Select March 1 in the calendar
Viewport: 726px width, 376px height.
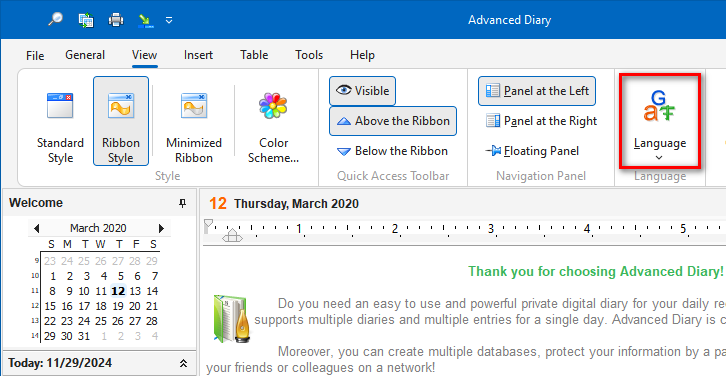tap(53, 276)
